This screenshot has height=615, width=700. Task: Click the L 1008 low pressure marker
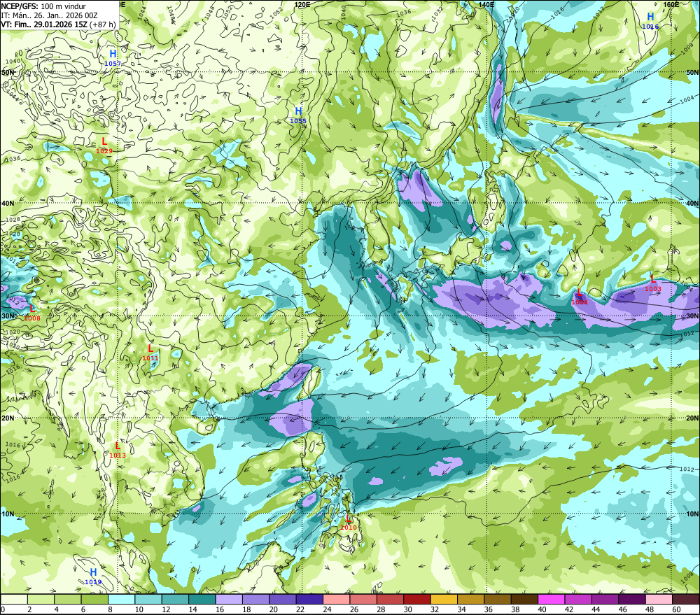(32, 313)
